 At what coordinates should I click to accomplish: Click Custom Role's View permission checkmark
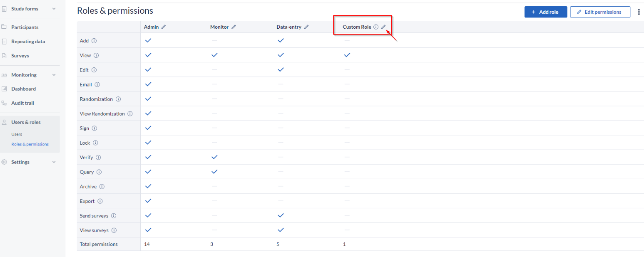347,55
